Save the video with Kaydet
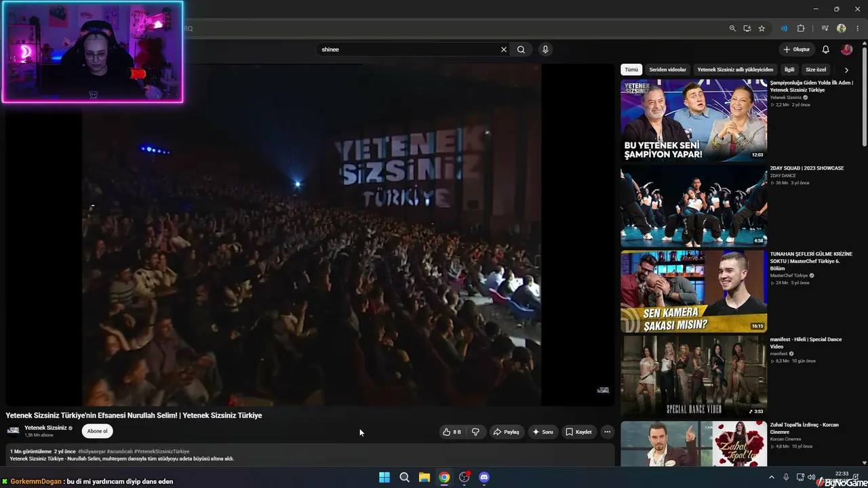 point(578,432)
